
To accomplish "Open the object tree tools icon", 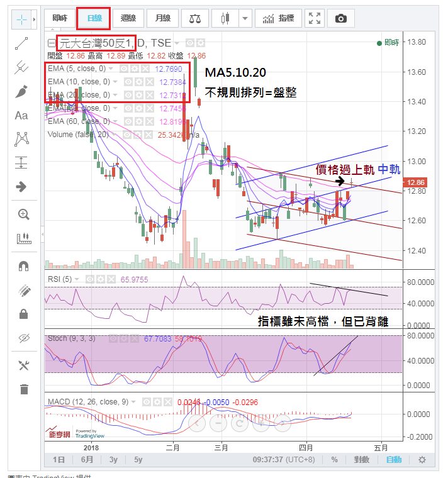I will point(24,365).
